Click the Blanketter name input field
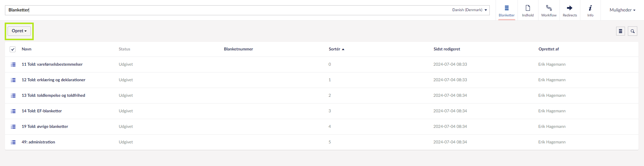644x166 pixels. click(x=229, y=10)
